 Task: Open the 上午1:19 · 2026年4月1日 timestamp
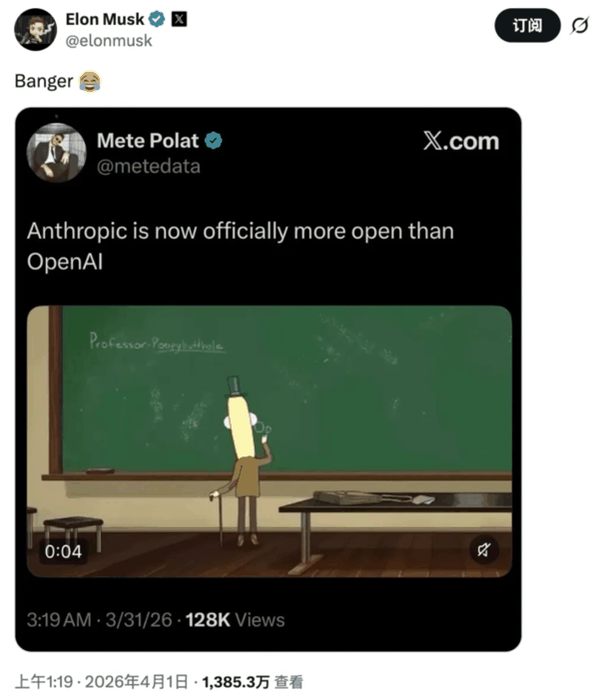click(102, 682)
